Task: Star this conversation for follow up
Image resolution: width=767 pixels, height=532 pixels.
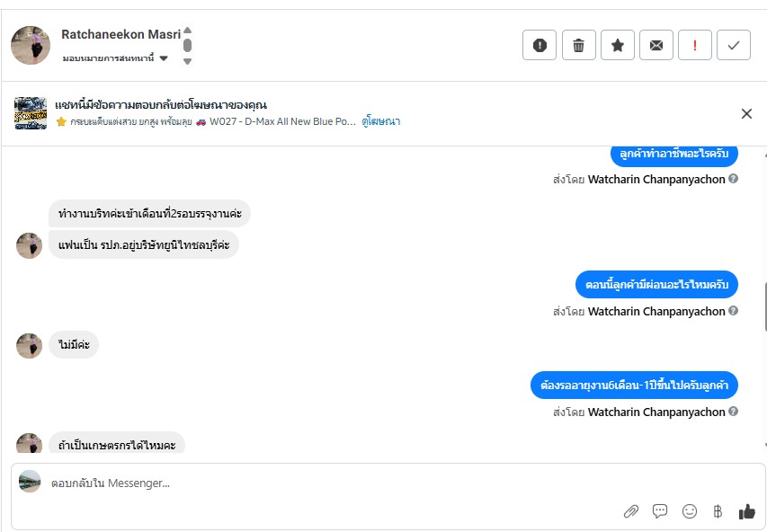Action: pyautogui.click(x=618, y=46)
